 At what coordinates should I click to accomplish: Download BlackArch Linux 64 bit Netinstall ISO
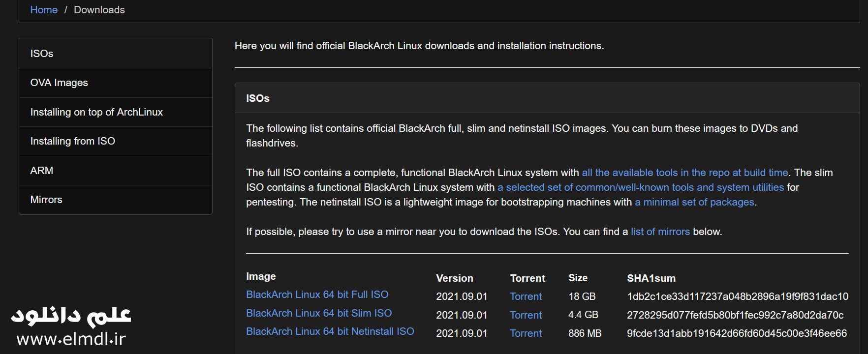pos(330,331)
